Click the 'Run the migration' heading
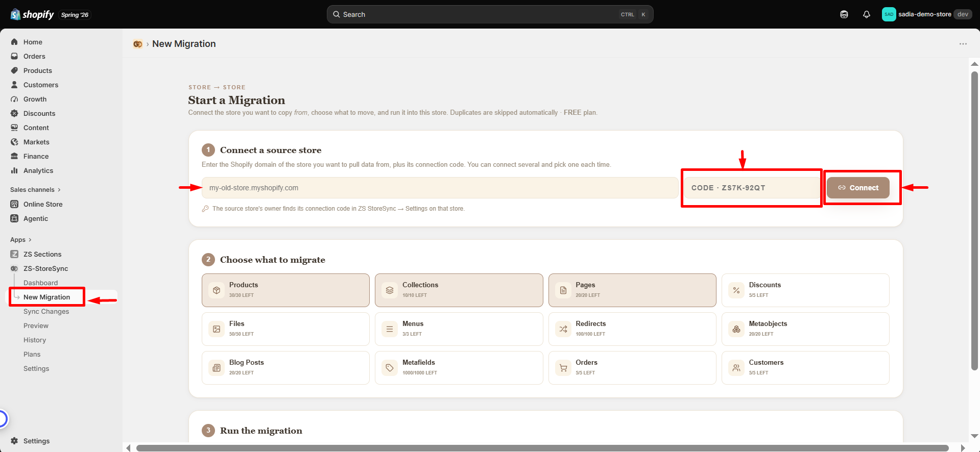This screenshot has width=980, height=452. [261, 431]
